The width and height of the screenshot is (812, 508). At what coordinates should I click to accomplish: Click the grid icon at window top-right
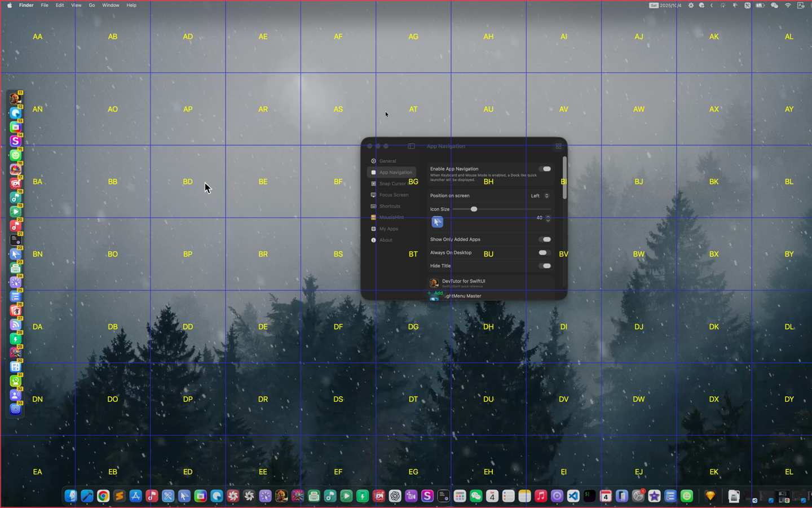[x=558, y=146]
